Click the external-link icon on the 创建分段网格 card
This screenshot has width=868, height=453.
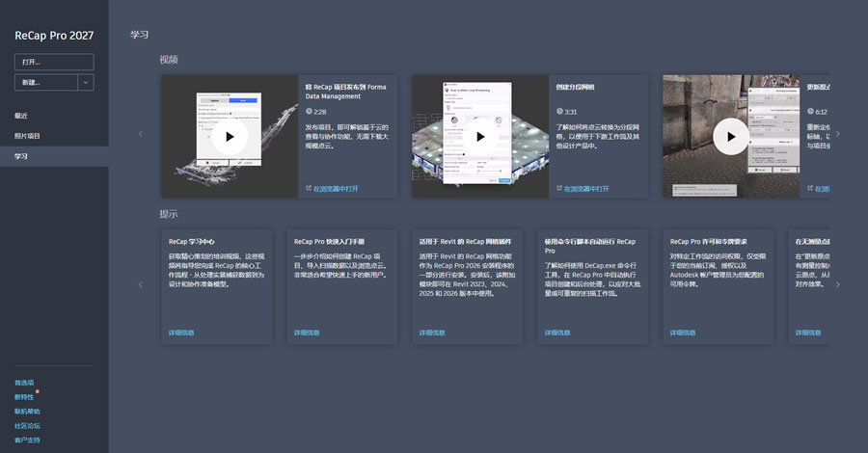coord(559,188)
